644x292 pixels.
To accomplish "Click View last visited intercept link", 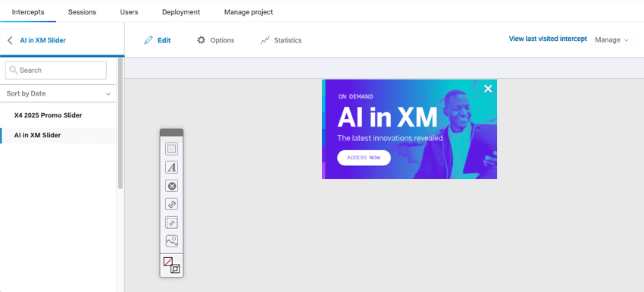I will (548, 39).
